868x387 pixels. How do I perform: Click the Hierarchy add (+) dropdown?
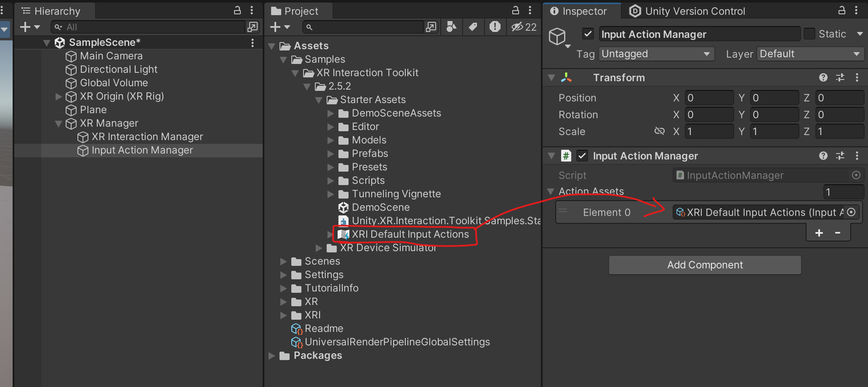pyautogui.click(x=30, y=27)
